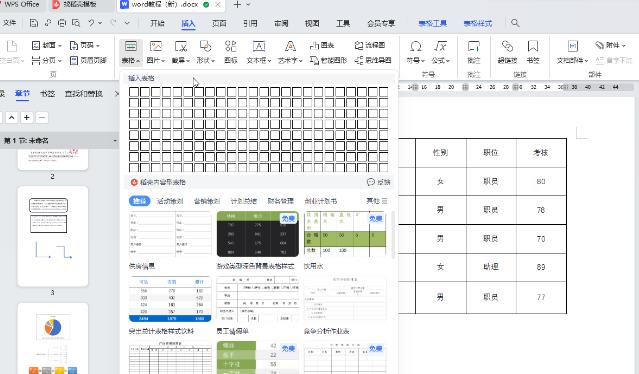This screenshot has width=639, height=374.
Task: Insert a 文本框 text box
Action: point(259,52)
